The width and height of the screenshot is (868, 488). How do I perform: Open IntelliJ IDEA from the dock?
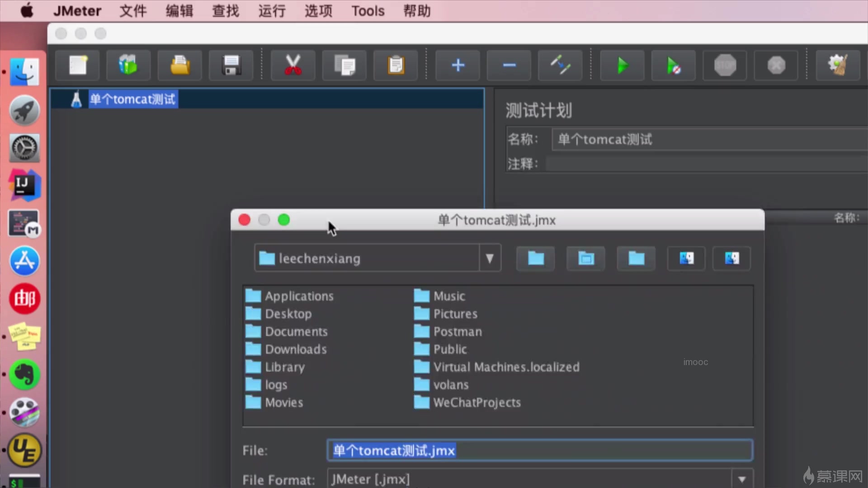[24, 185]
